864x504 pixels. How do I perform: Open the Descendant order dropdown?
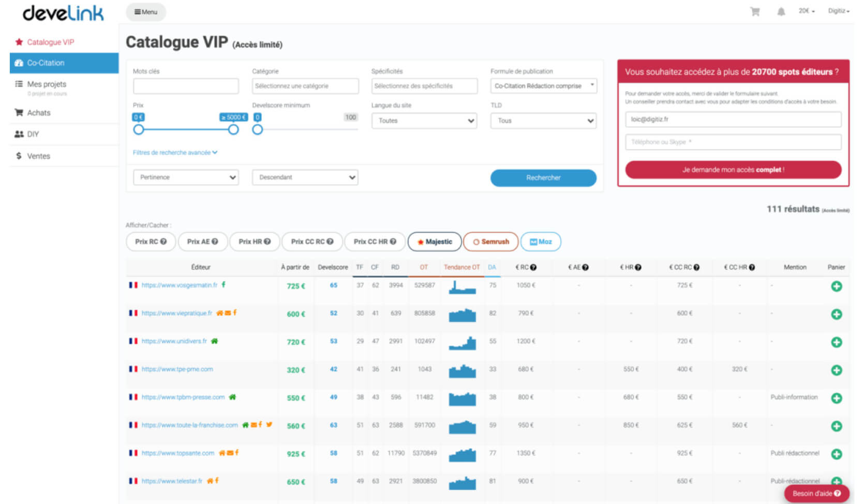305,177
